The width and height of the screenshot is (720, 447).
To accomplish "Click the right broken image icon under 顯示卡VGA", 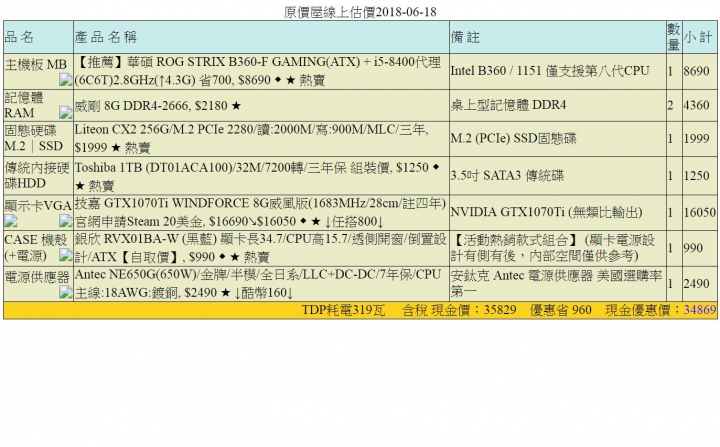I will coord(66,221).
